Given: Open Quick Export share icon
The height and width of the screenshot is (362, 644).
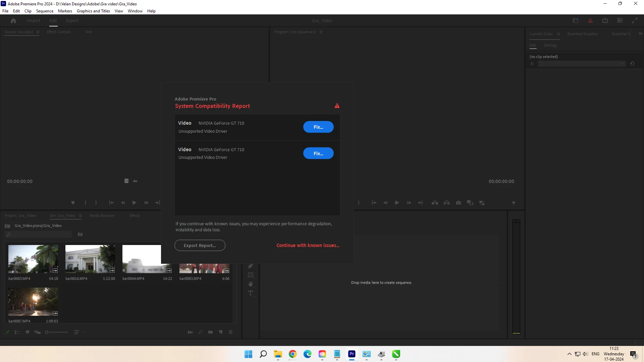Looking at the screenshot, I should (605, 20).
